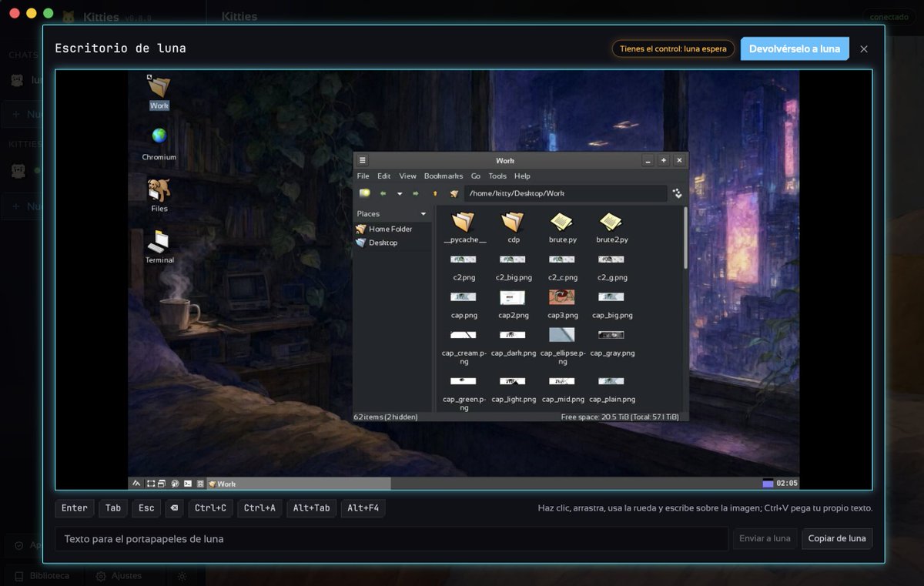The image size is (924, 586).
Task: Open the browser launcher in the taskbar
Action: [175, 484]
